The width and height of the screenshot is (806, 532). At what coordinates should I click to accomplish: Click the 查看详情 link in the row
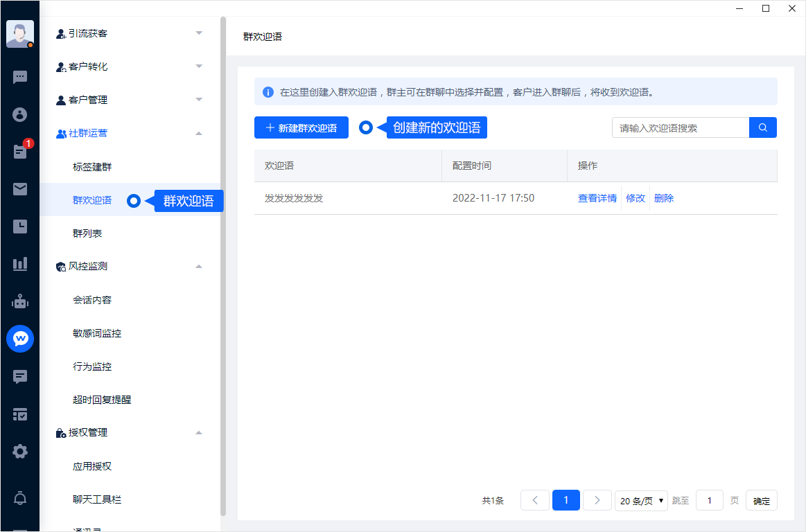click(x=597, y=198)
